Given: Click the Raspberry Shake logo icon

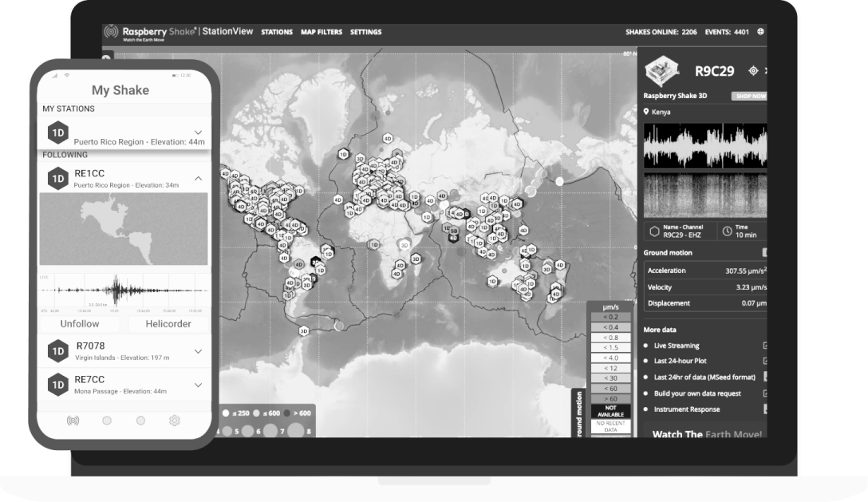Looking at the screenshot, I should click(111, 32).
